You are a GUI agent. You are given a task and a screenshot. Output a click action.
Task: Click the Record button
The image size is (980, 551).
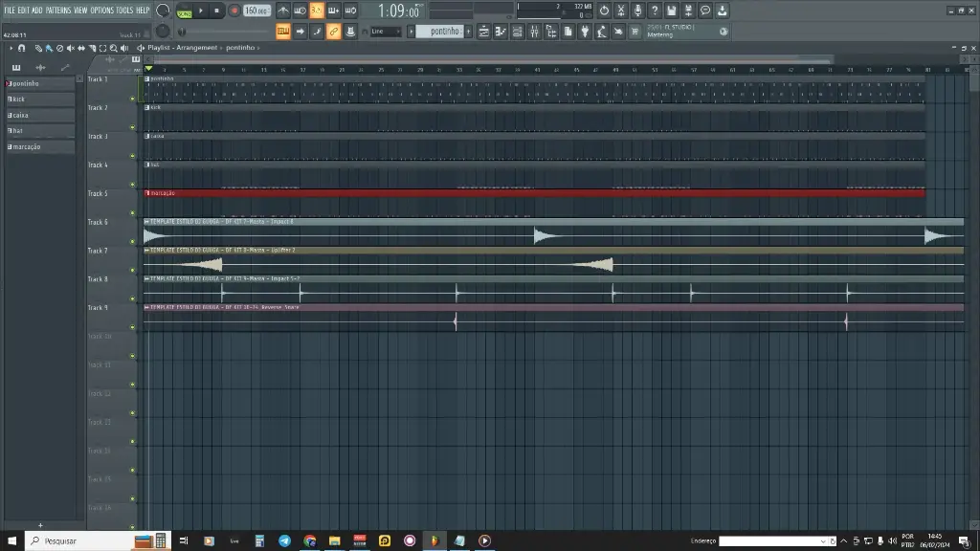234,11
